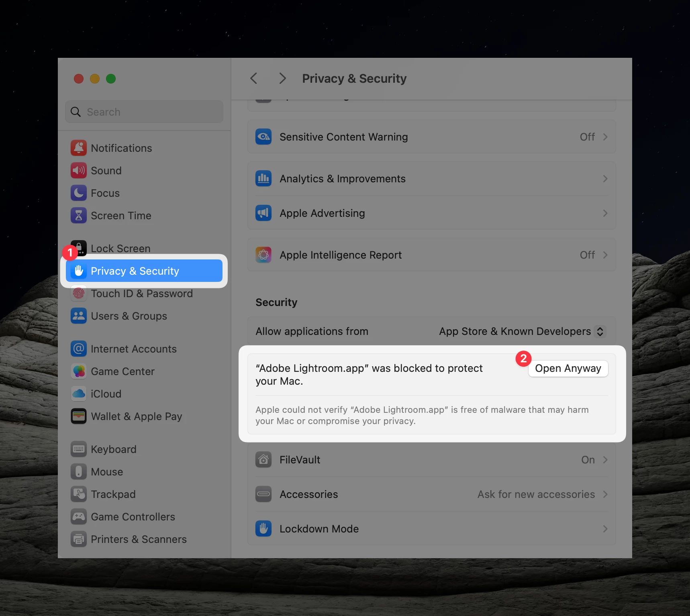
Task: Select Sound label in sidebar
Action: pos(106,171)
